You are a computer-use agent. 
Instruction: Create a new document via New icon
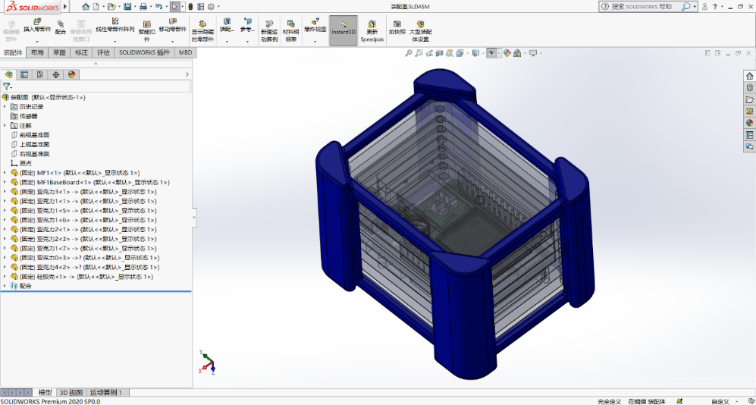click(96, 7)
